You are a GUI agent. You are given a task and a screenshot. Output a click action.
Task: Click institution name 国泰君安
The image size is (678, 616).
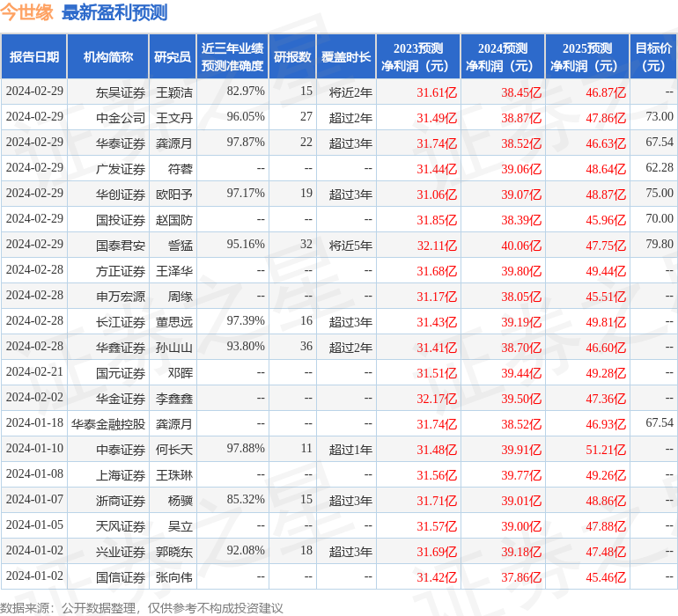point(121,246)
